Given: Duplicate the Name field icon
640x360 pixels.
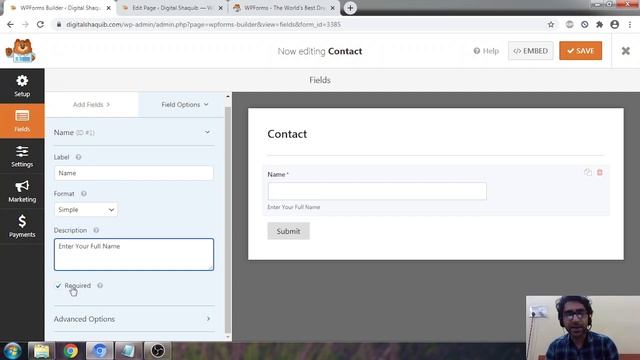Looking at the screenshot, I should 588,172.
